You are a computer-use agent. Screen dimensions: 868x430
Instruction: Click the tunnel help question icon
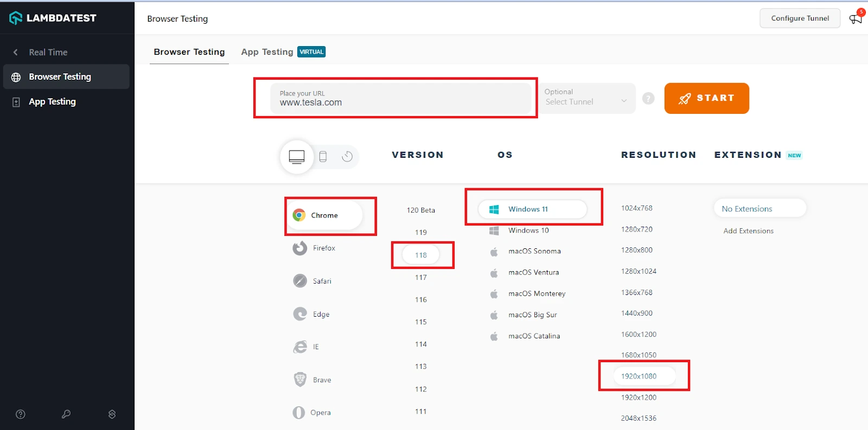pos(648,98)
